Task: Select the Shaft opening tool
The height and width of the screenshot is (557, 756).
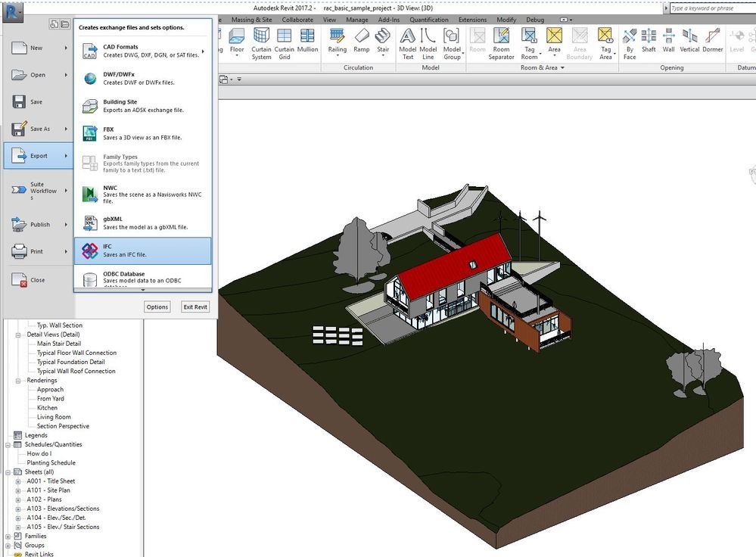Action: 649,41
